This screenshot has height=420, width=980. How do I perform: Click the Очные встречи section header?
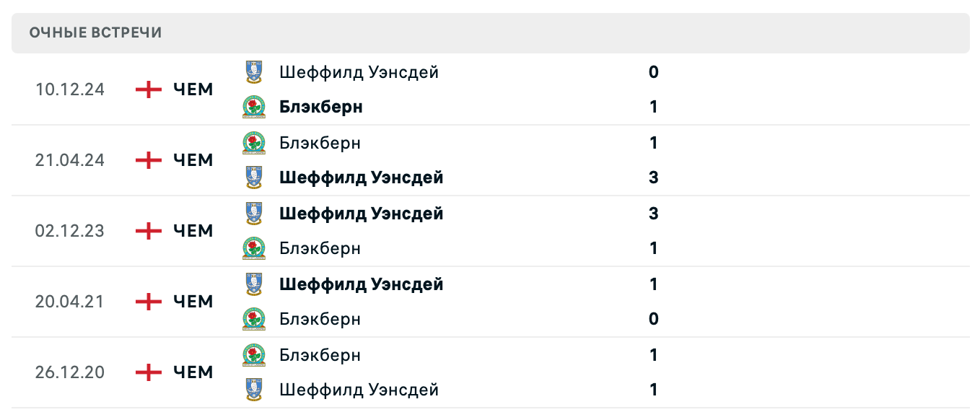coord(95,32)
